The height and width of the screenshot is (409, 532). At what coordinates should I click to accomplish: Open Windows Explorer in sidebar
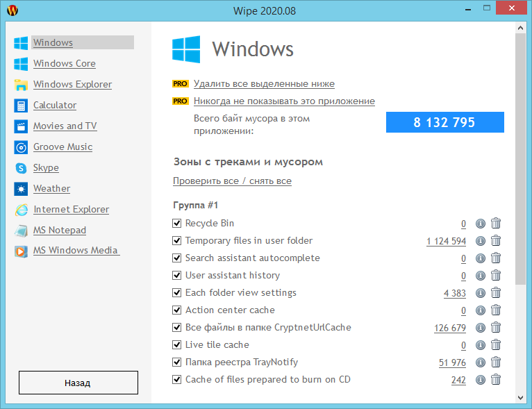(73, 85)
